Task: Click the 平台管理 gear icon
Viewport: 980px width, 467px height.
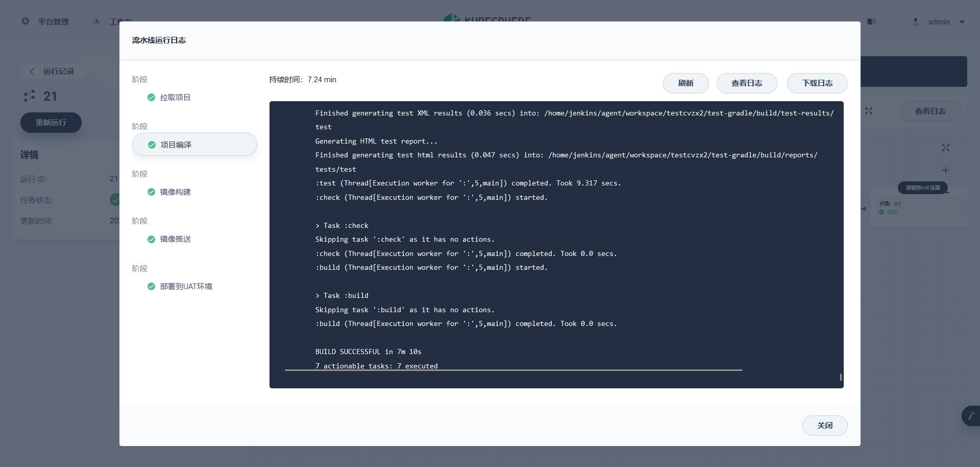Action: (x=26, y=21)
